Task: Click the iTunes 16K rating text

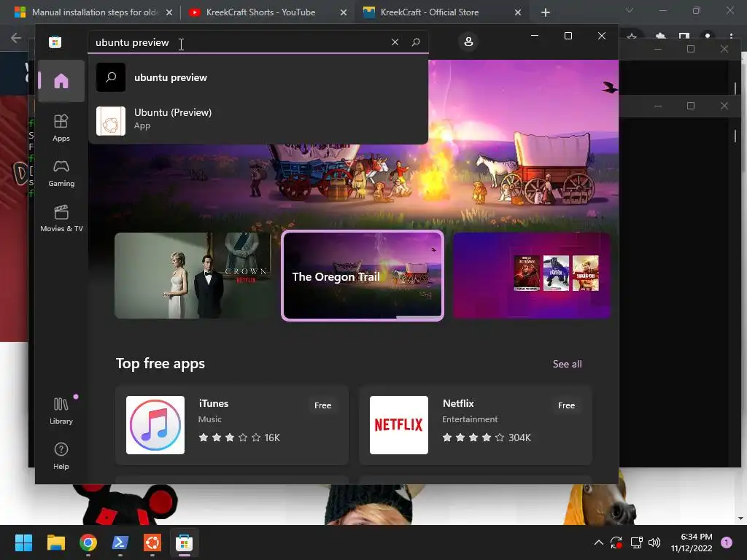Action: tap(272, 437)
